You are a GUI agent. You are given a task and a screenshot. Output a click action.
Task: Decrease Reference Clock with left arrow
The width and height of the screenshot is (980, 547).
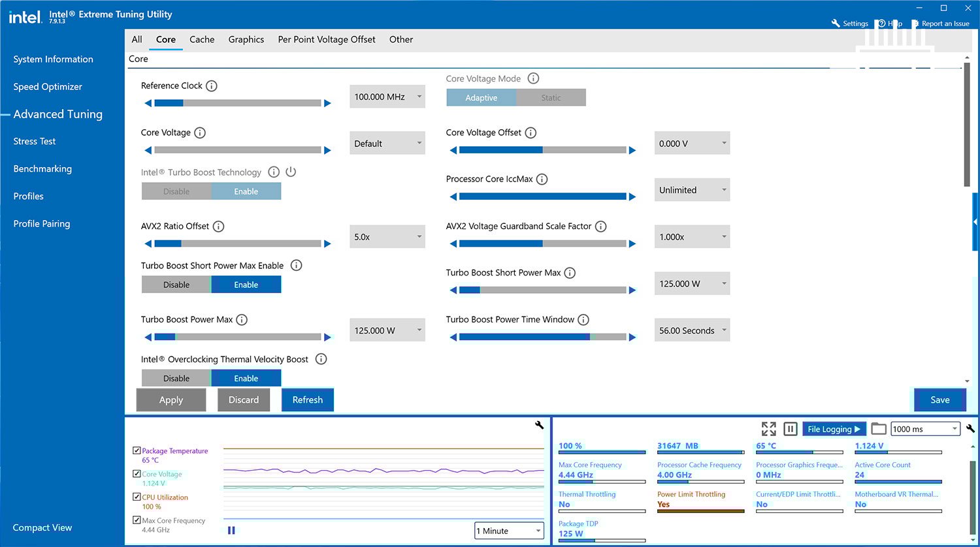148,103
